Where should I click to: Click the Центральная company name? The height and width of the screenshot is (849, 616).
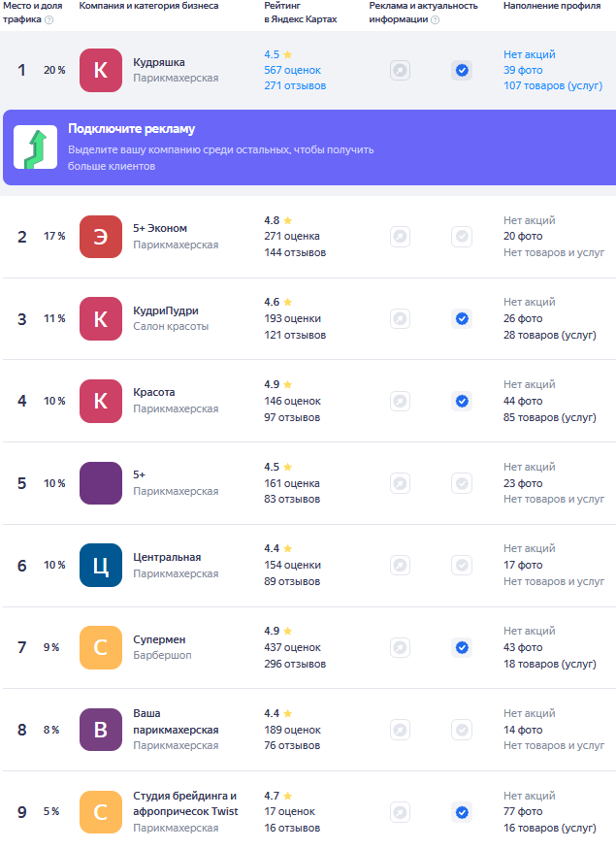point(167,557)
